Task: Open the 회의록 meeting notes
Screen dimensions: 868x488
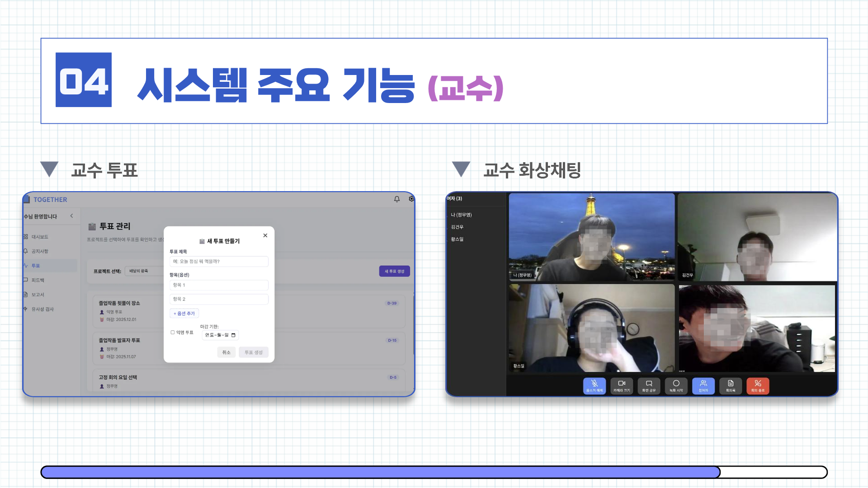Action: click(x=731, y=386)
